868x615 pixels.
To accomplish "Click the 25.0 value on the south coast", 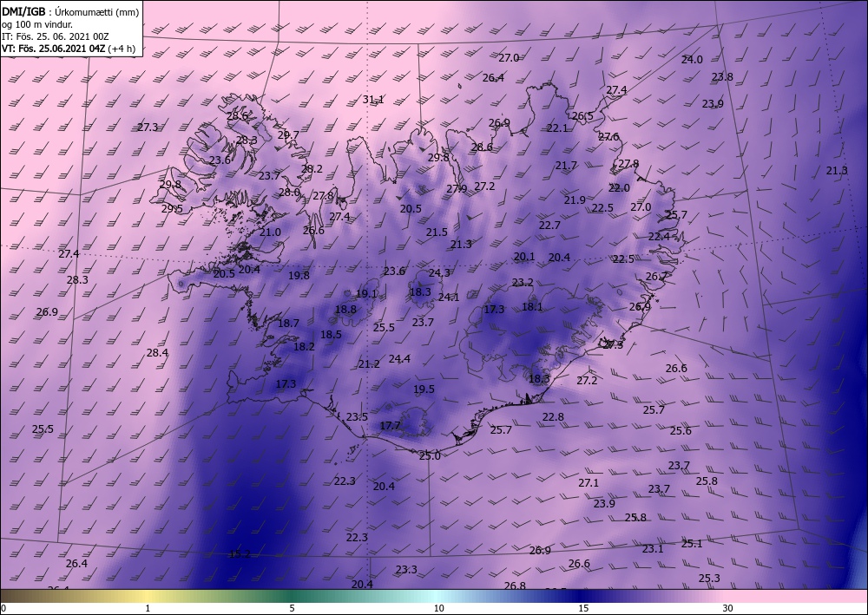I will pos(431,455).
